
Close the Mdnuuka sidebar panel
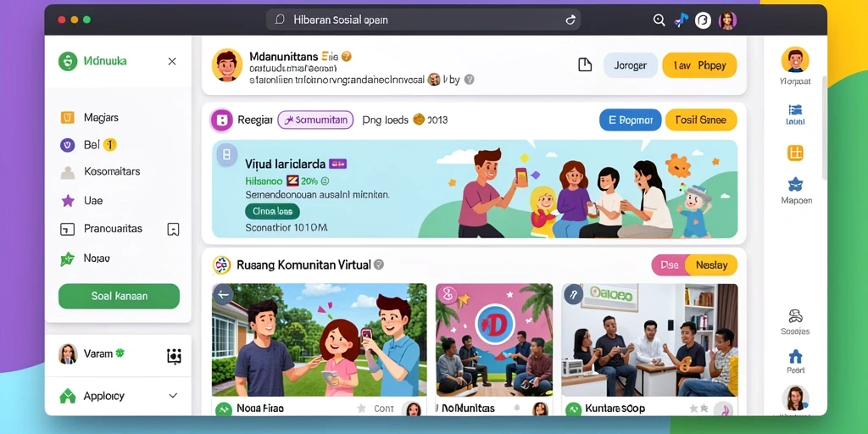[x=172, y=61]
